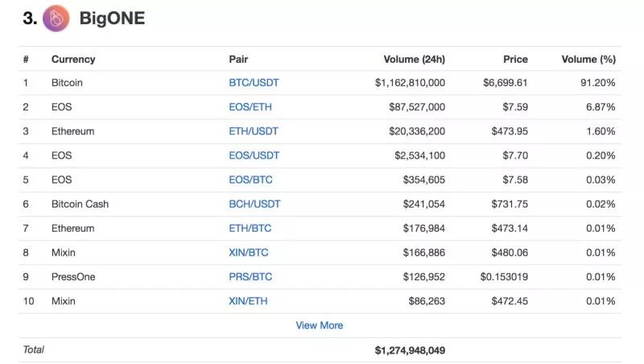Click the $6,699.61 price value
Viewport: 644px width, 364px height.
(506, 83)
